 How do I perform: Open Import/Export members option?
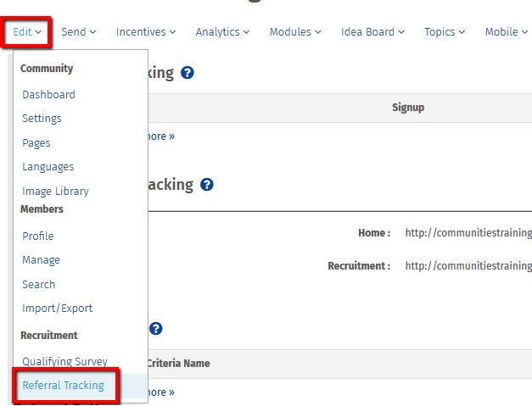pyautogui.click(x=57, y=308)
